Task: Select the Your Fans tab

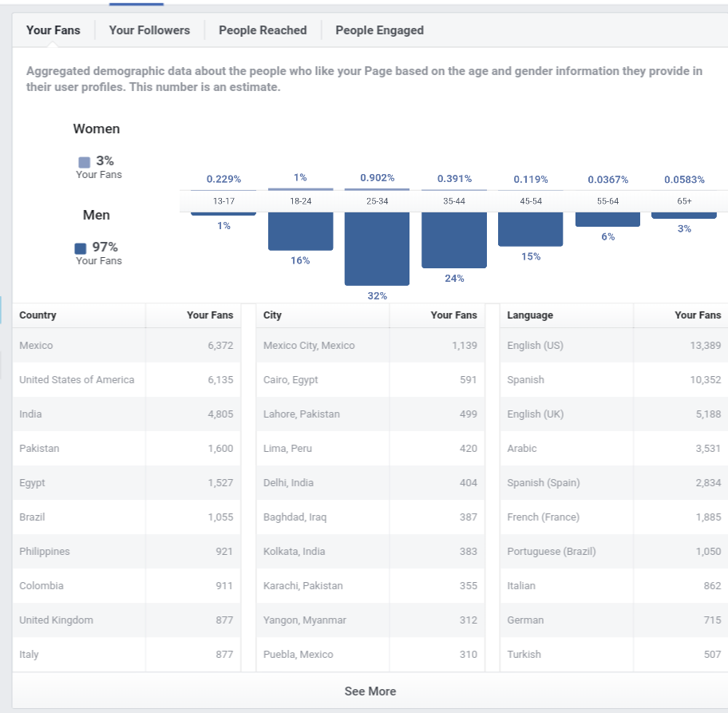Action: click(53, 30)
